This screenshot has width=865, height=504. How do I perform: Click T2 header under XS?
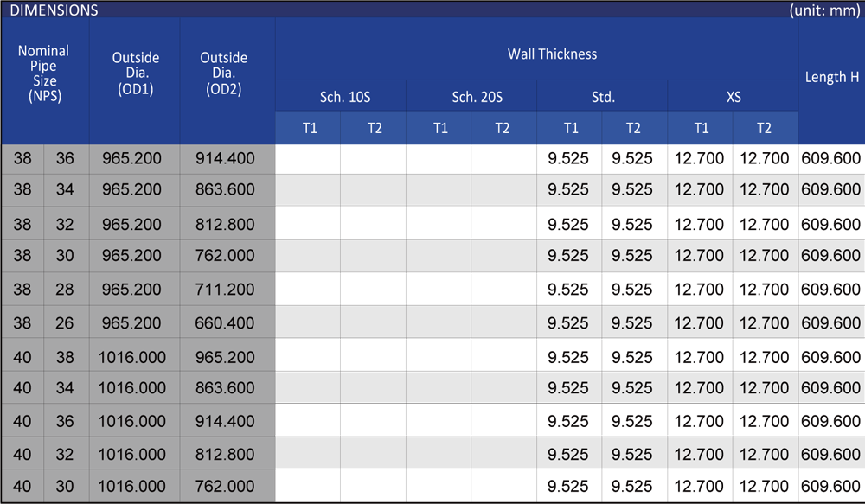pyautogui.click(x=764, y=128)
